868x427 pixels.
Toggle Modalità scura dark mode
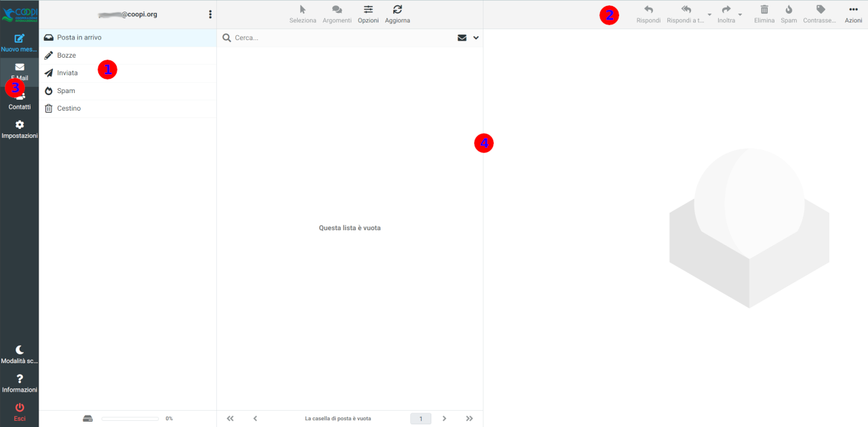(20, 350)
